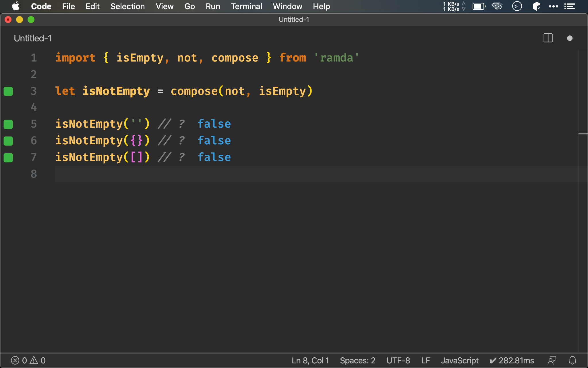The image size is (588, 368).
Task: Click the yellow minimize window button
Action: click(20, 20)
